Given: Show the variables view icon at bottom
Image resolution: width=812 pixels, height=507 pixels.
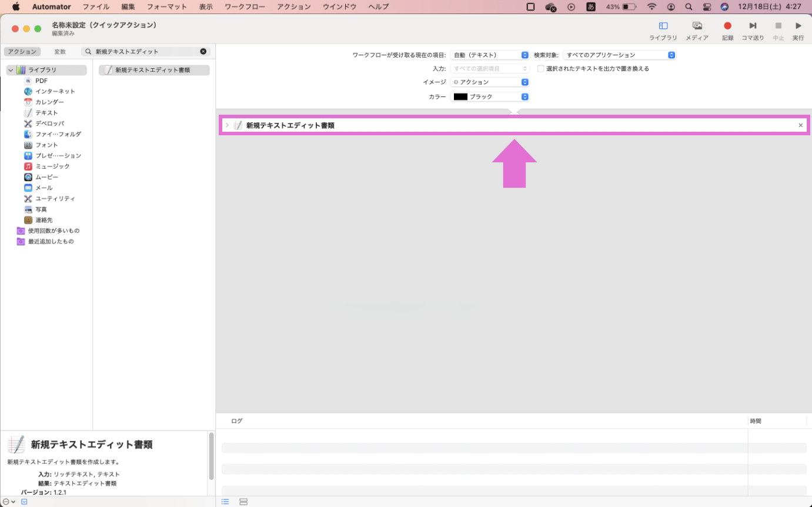Looking at the screenshot, I should [x=243, y=502].
